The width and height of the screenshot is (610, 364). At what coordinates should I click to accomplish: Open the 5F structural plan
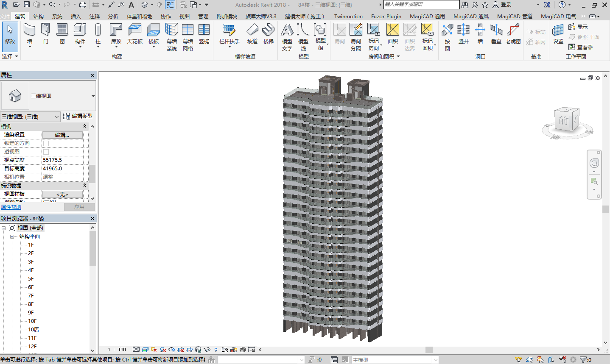pos(31,279)
